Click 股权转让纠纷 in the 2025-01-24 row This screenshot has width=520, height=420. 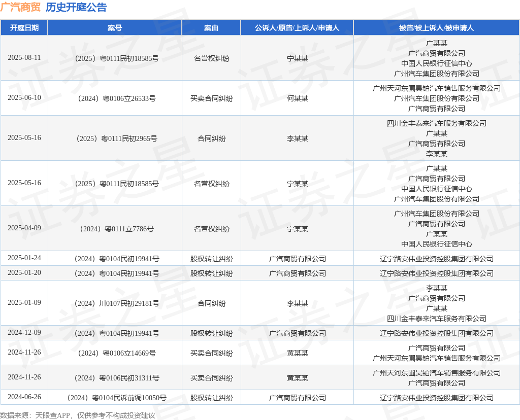click(211, 259)
